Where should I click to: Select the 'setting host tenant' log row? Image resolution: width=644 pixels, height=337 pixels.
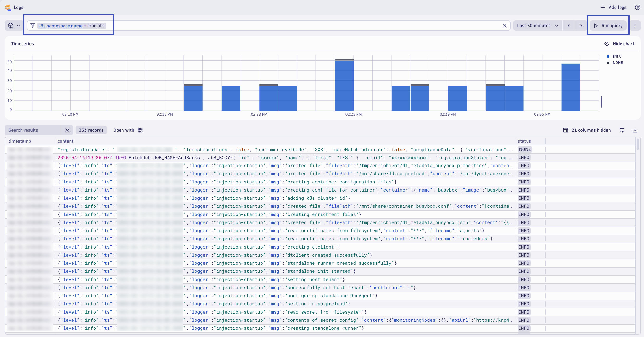320,279
